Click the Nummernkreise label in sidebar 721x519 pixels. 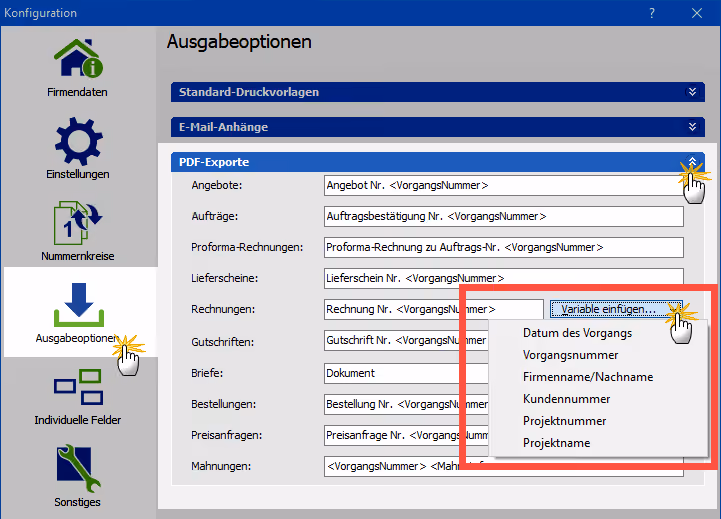(78, 256)
